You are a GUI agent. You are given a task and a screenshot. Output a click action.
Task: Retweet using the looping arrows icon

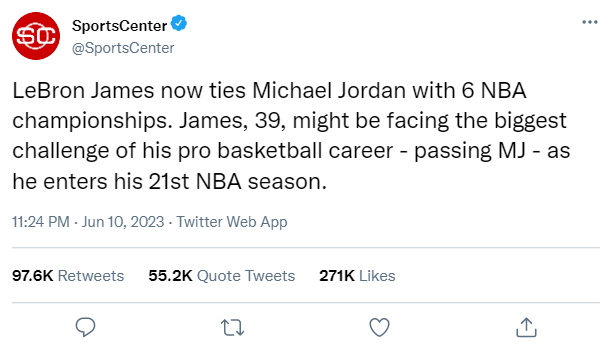coord(232,327)
